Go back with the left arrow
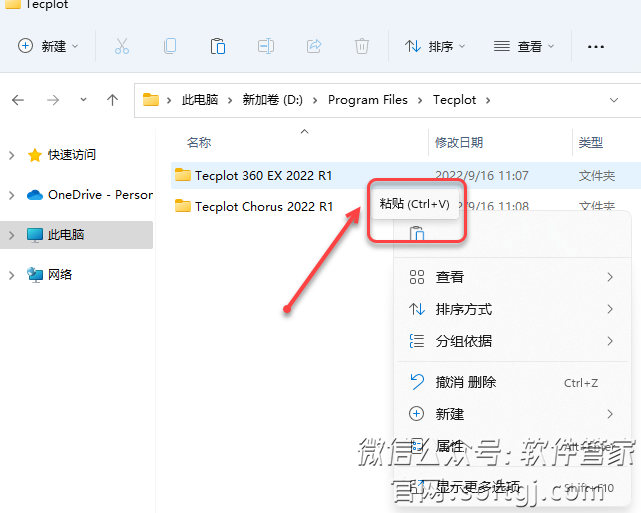Image resolution: width=641 pixels, height=513 pixels. pos(18,100)
